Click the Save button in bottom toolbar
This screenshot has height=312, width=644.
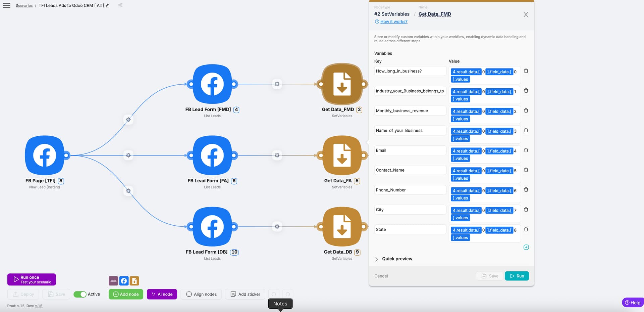(x=56, y=294)
